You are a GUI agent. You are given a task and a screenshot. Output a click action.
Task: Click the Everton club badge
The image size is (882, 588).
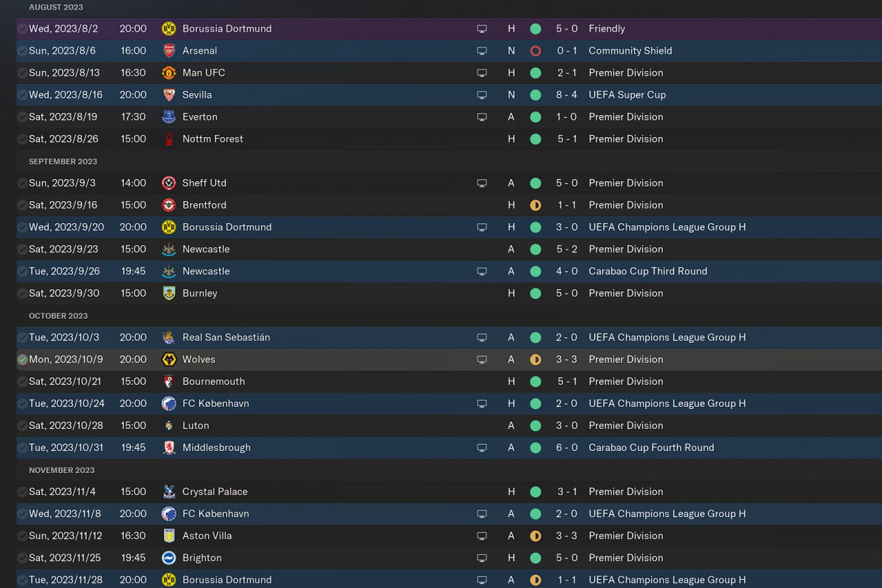click(168, 117)
